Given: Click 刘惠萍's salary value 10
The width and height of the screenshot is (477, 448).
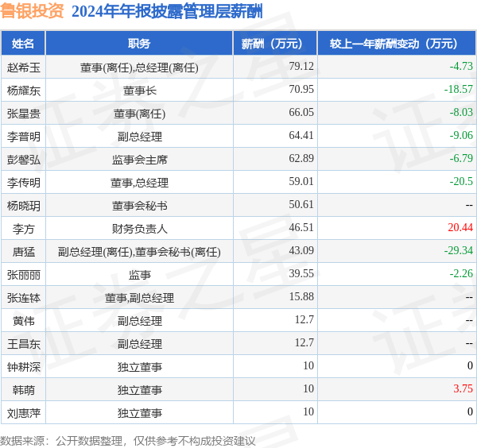Looking at the screenshot, I should 308,411.
